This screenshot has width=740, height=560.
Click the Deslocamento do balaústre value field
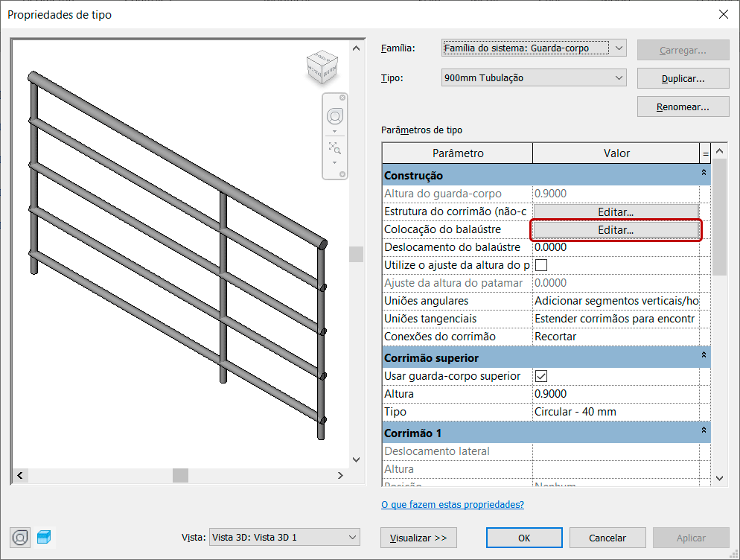pos(616,247)
